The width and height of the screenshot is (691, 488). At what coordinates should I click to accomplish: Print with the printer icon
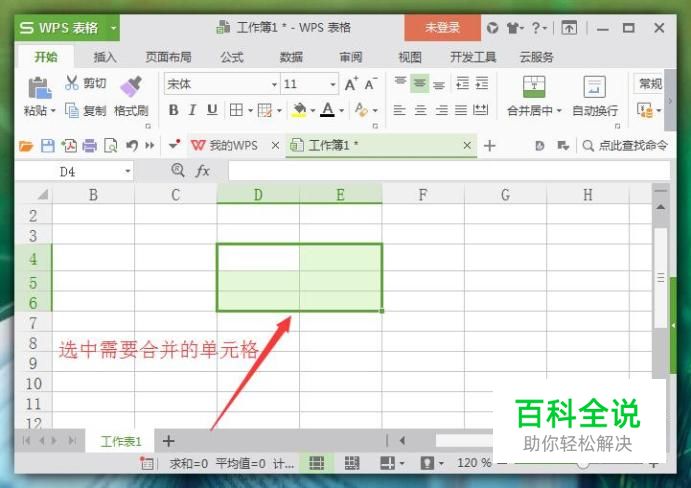click(x=89, y=145)
